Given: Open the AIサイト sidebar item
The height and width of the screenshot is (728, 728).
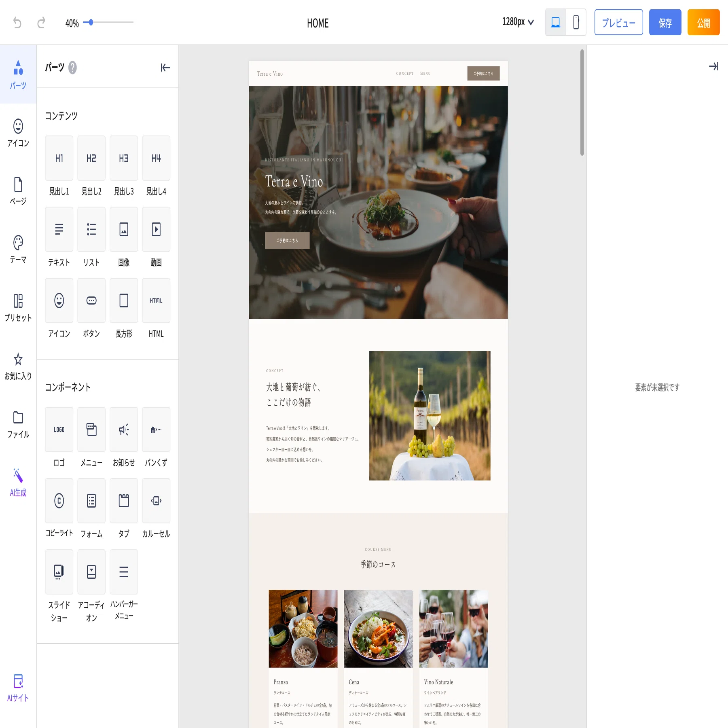Looking at the screenshot, I should pyautogui.click(x=18, y=688).
